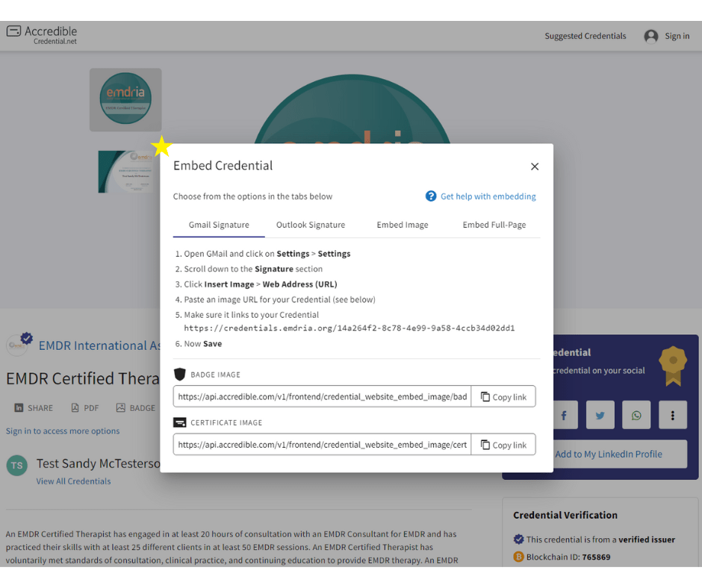Click the orange Blockchain ID icon
Screen dimensions: 702x588
[x=518, y=557]
